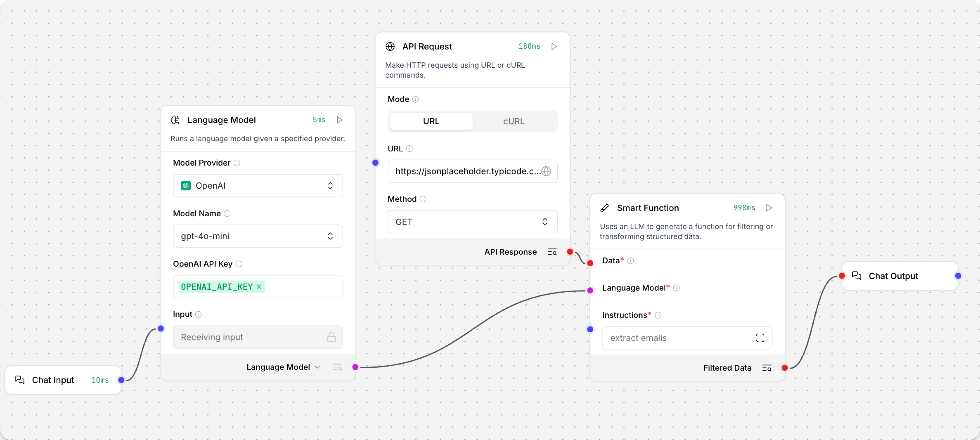Click info icon beside Method label
Image resolution: width=980 pixels, height=440 pixels.
[x=423, y=199]
